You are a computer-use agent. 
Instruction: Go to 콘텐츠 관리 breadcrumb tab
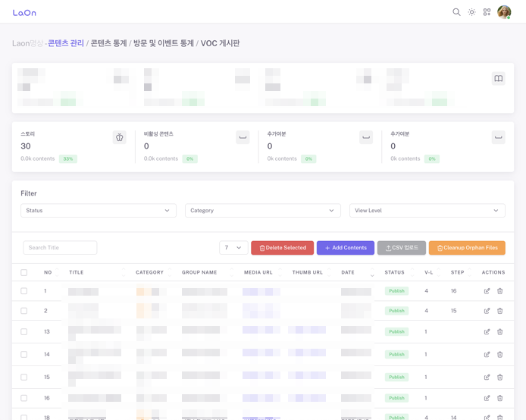point(66,44)
